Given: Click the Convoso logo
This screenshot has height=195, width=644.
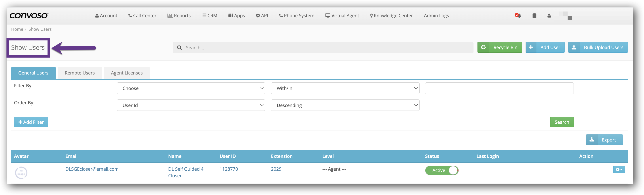Looking at the screenshot, I should (29, 15).
